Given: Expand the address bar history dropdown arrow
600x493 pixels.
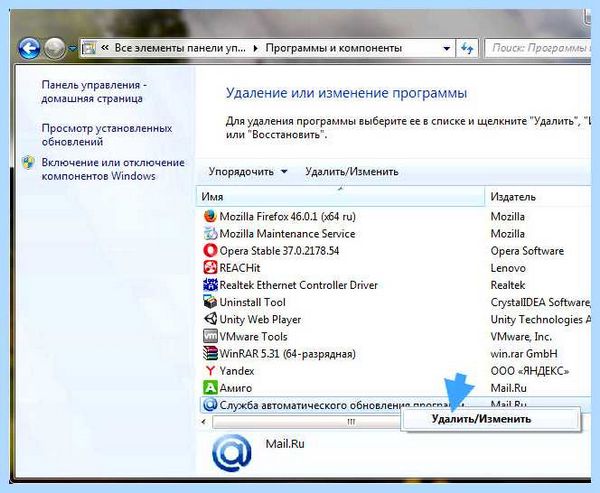Looking at the screenshot, I should [x=446, y=49].
